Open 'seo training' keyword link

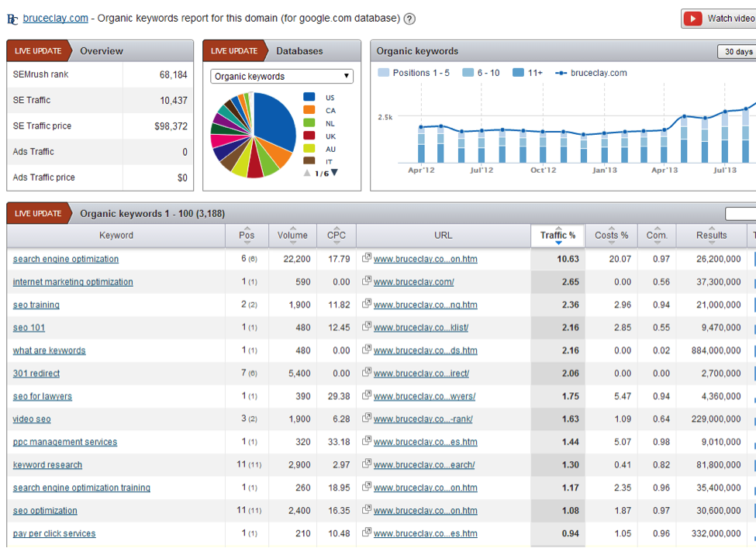tap(36, 305)
